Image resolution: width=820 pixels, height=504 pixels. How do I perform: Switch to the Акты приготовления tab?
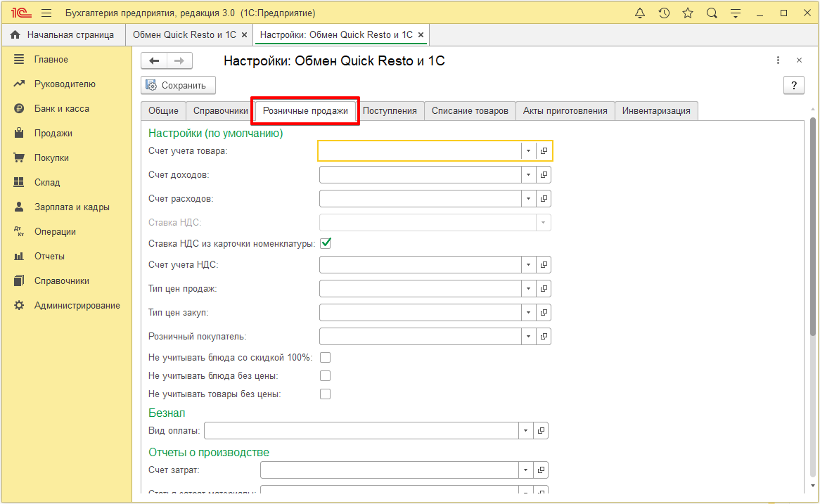(565, 111)
